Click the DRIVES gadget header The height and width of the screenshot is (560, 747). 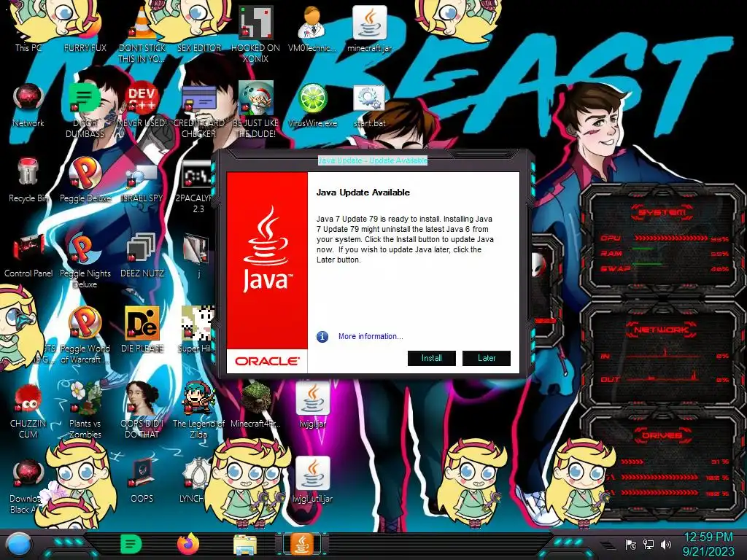pyautogui.click(x=661, y=435)
